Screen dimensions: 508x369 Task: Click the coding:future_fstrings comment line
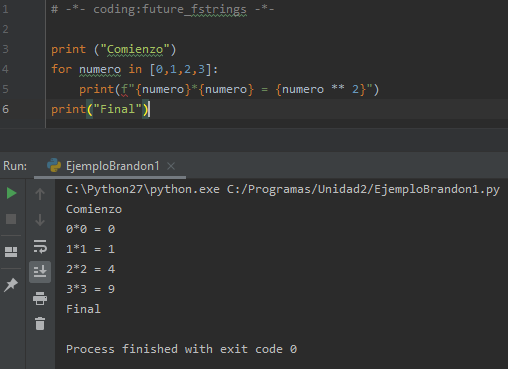(163, 9)
